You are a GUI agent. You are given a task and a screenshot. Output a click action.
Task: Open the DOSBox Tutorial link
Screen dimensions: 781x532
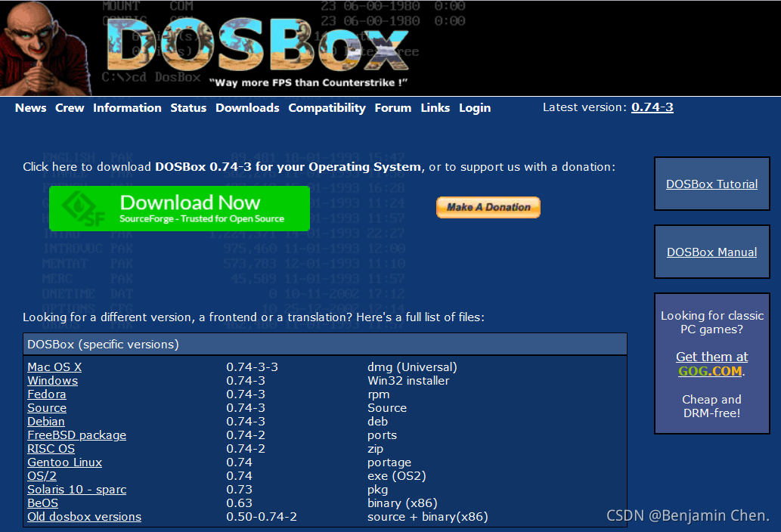tap(711, 184)
